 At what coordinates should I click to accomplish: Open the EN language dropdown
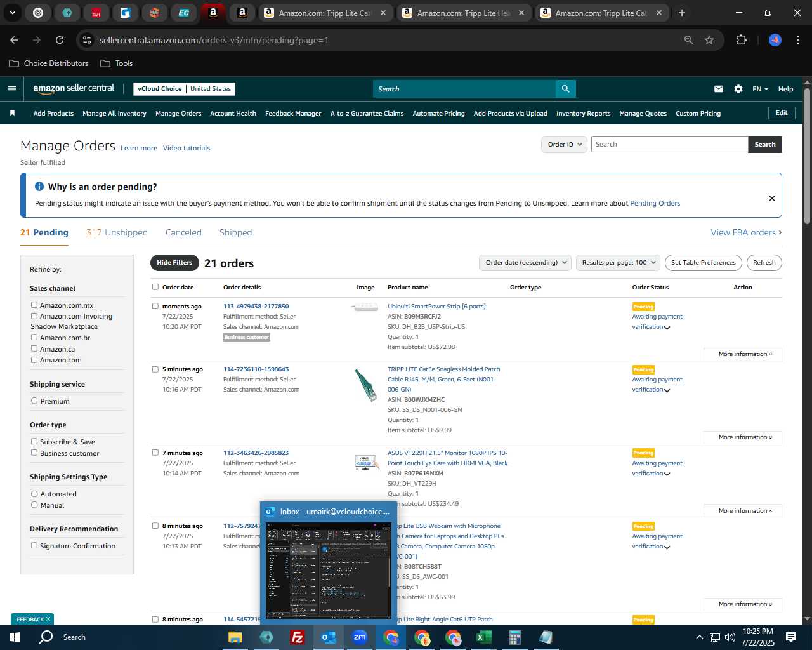(760, 89)
